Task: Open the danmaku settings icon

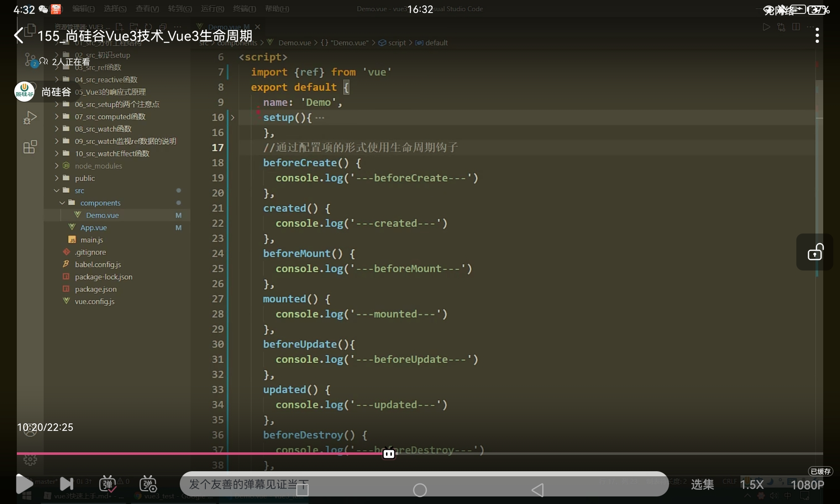Action: tap(148, 484)
